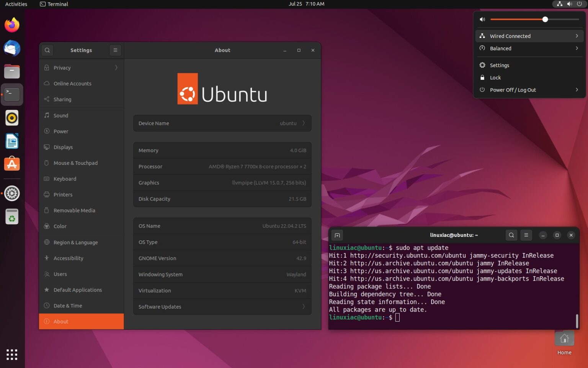The image size is (588, 368).
Task: Open the Settings window hamburger menu
Action: point(115,50)
